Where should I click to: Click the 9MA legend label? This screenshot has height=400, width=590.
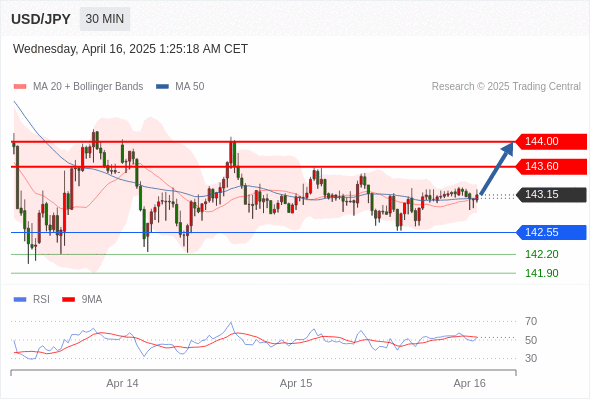(92, 300)
